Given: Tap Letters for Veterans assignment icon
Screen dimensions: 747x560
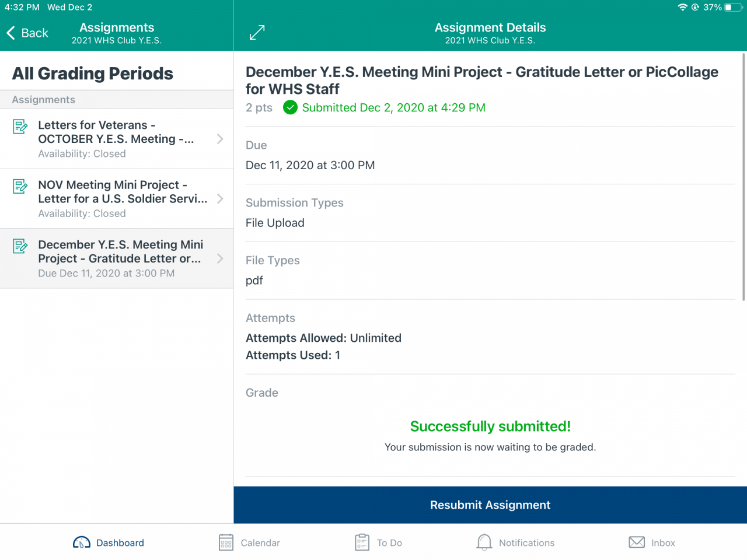Looking at the screenshot, I should point(20,126).
